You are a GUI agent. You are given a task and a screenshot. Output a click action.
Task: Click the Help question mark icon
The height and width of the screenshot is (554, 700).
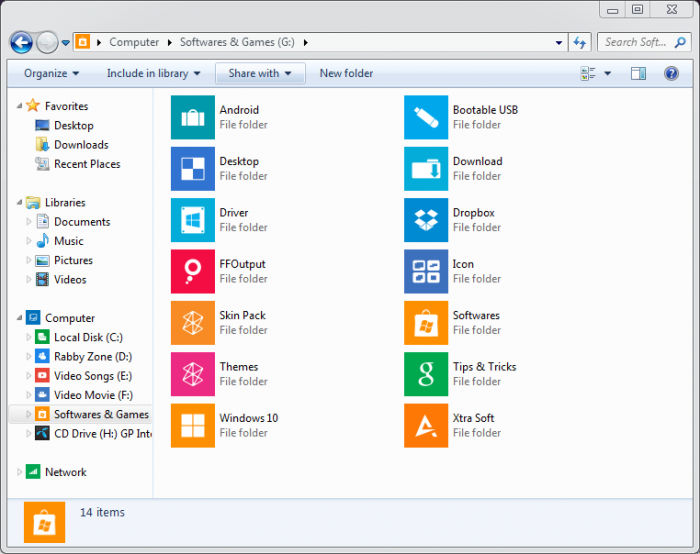tap(671, 73)
